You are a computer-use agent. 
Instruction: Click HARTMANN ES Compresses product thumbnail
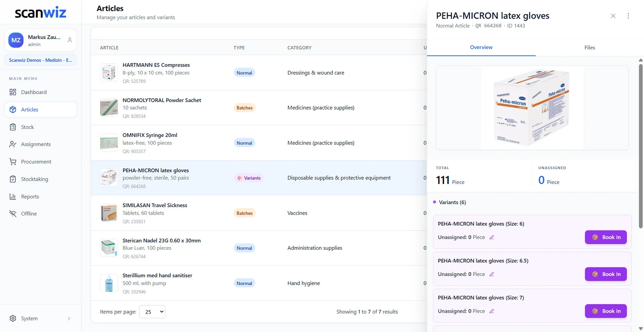click(x=109, y=73)
